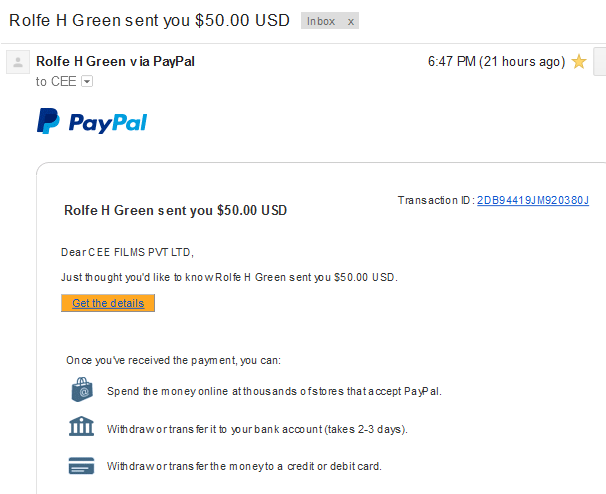Viewport: 606px width, 494px height.
Task: Expand recipient details arrow next to CEE
Action: tap(87, 82)
